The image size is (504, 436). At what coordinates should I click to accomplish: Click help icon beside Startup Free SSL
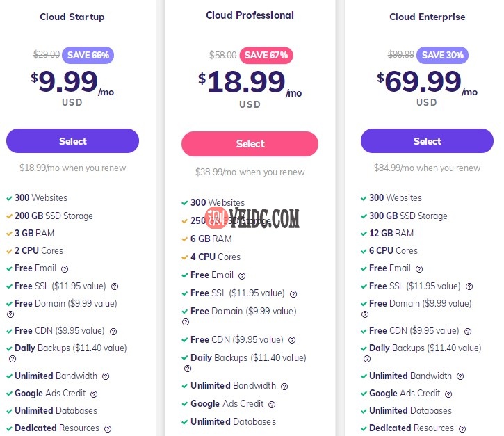pos(115,286)
